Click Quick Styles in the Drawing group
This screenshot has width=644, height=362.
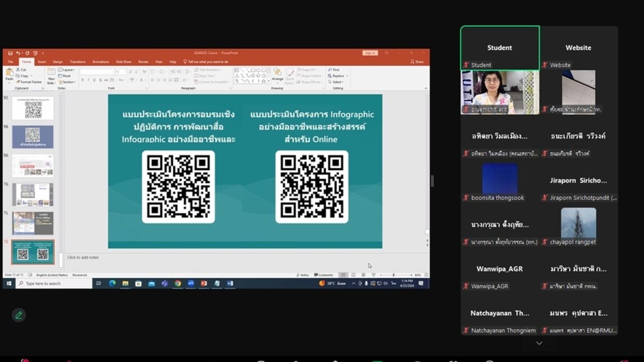(290, 76)
